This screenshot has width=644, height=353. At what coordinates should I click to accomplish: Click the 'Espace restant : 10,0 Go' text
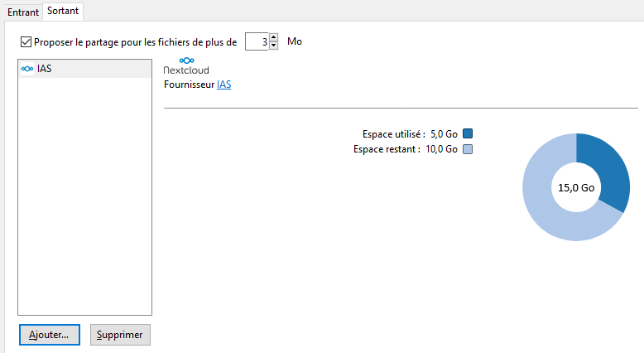coord(405,149)
